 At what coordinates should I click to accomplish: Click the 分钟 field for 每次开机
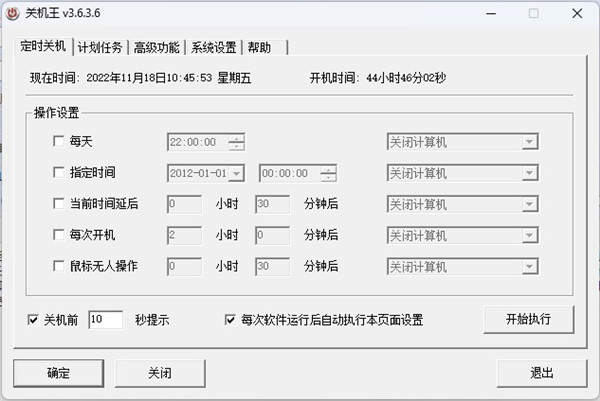272,235
